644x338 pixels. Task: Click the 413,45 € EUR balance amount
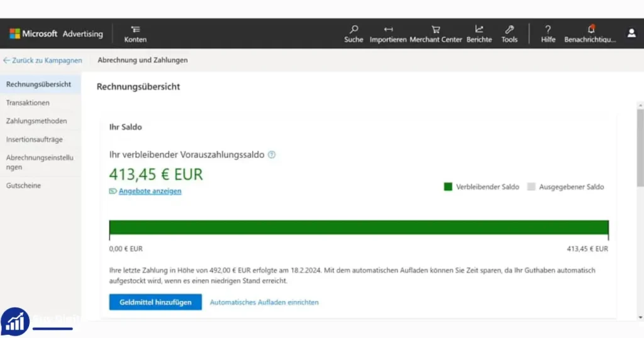(x=156, y=174)
